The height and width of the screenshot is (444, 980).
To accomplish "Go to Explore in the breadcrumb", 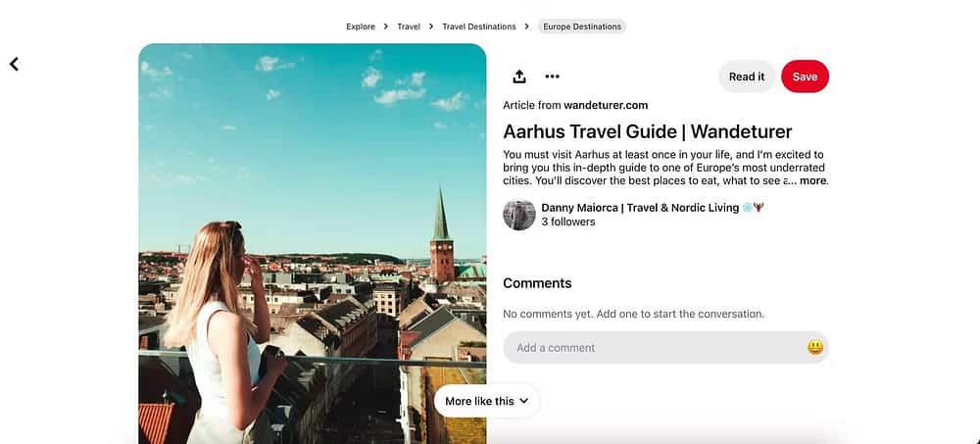I will coord(361,26).
